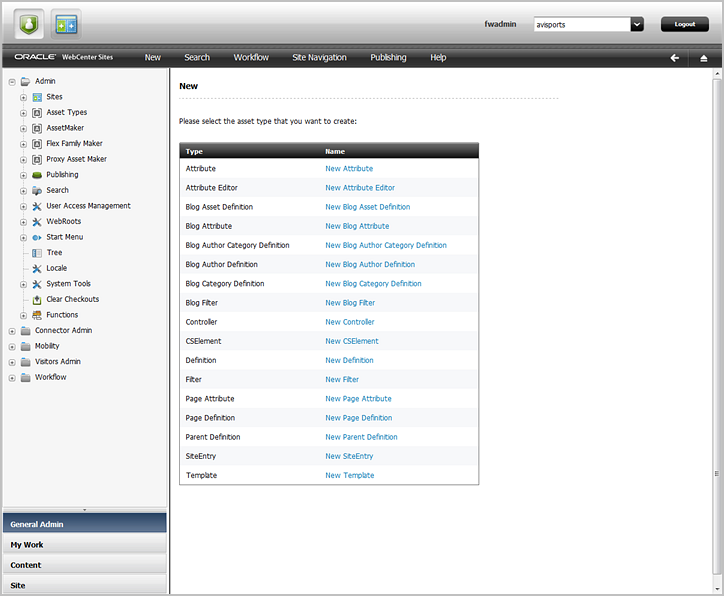Viewport: 724px width, 596px height.
Task: Click the Flex Family Maker node icon
Action: [37, 144]
